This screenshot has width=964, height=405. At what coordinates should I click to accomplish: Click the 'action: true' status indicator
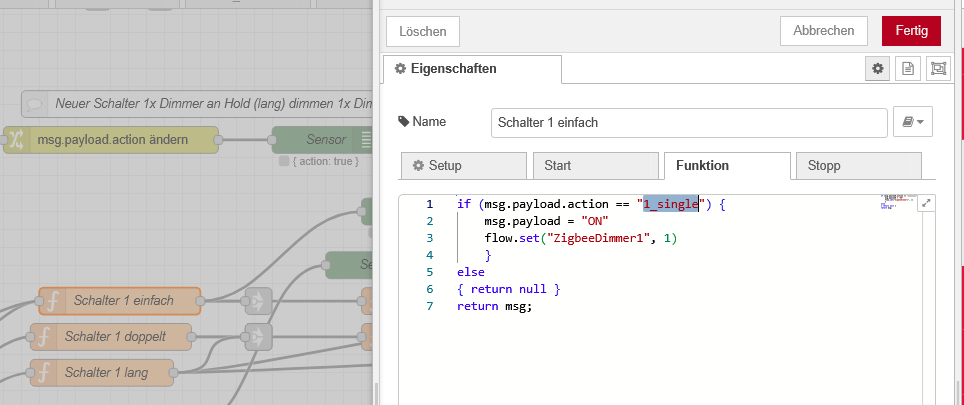click(x=318, y=160)
